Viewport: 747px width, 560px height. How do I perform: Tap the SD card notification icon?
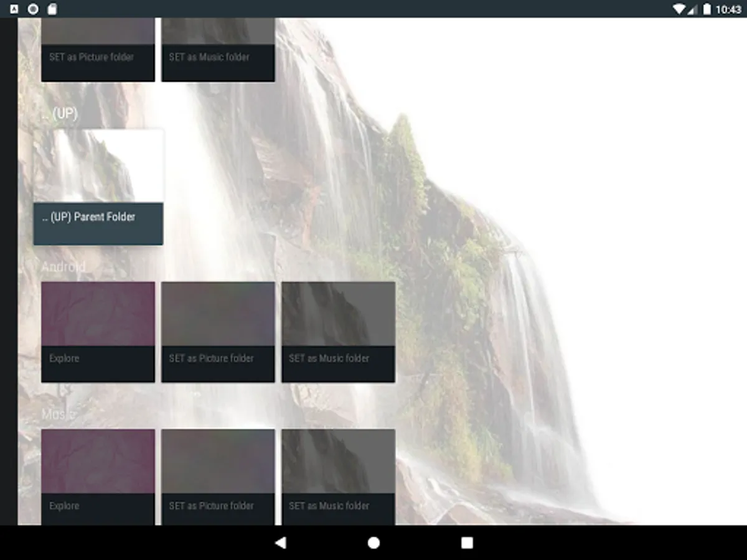[x=52, y=9]
